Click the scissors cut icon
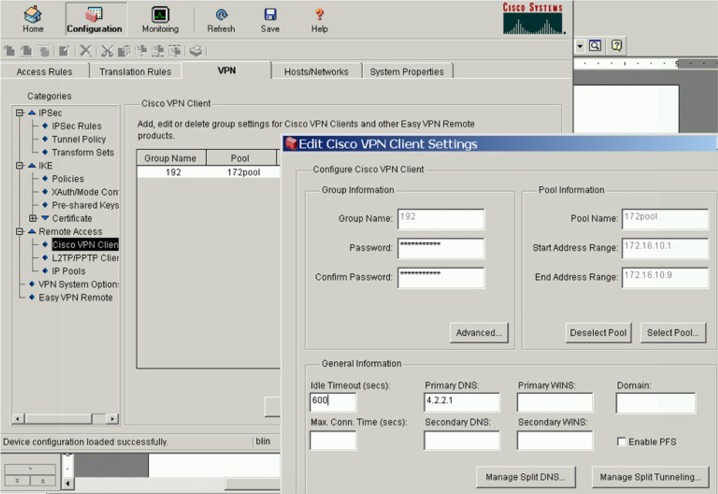The width and height of the screenshot is (718, 494). tap(107, 51)
